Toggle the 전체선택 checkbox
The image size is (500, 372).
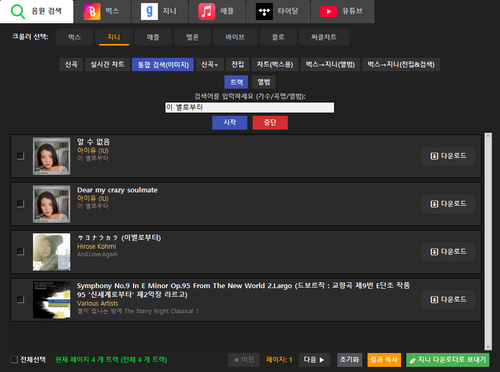click(14, 359)
